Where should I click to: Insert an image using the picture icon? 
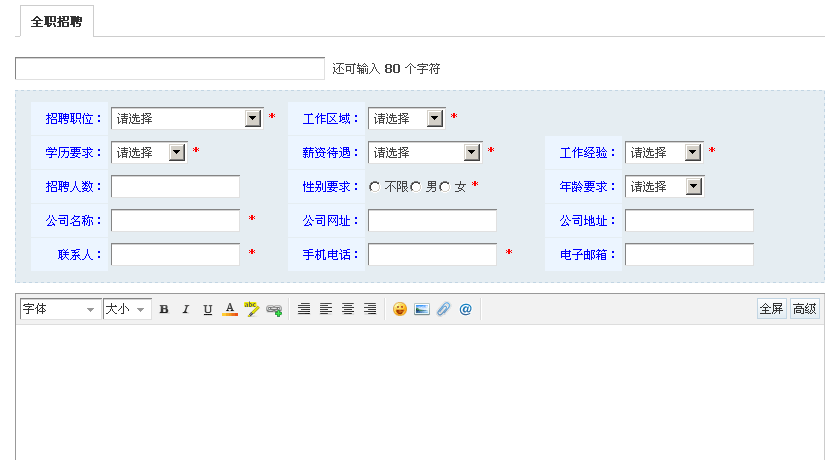tap(422, 309)
